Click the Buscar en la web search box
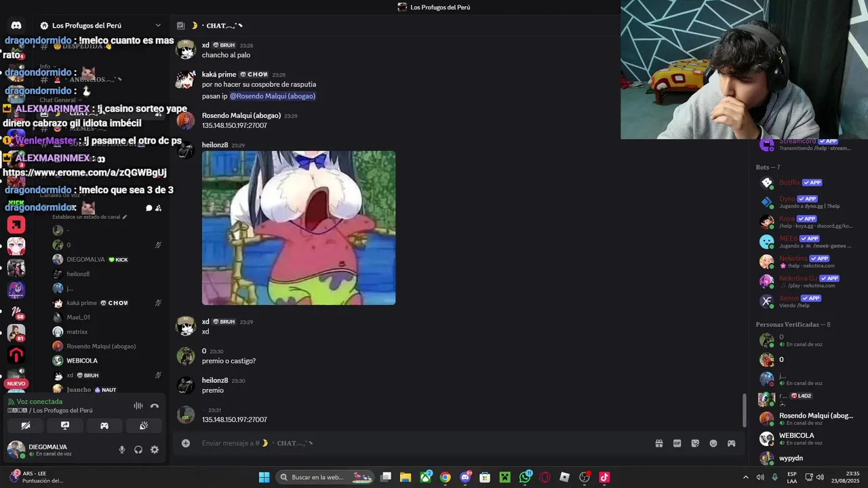The height and width of the screenshot is (488, 868). point(325,477)
